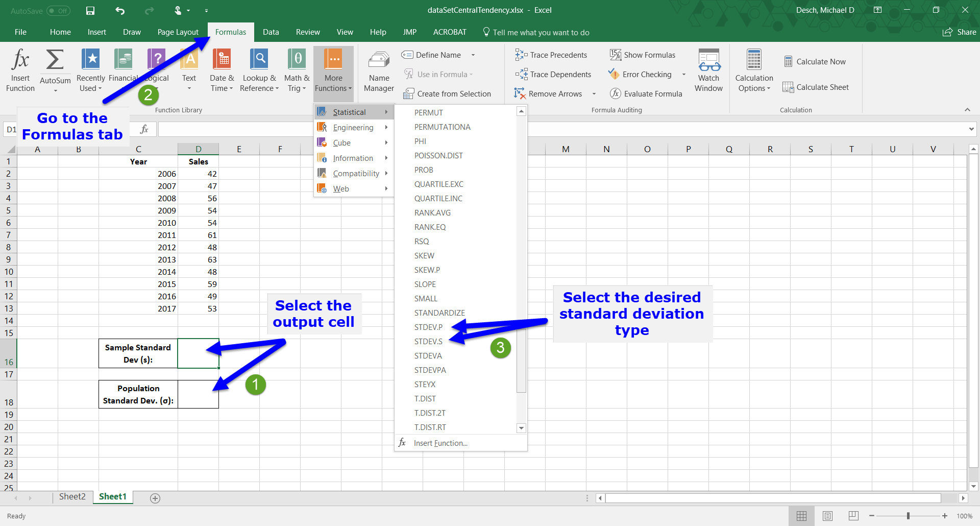Image resolution: width=980 pixels, height=526 pixels.
Task: Switch to Page Layout view in status bar
Action: pos(827,516)
